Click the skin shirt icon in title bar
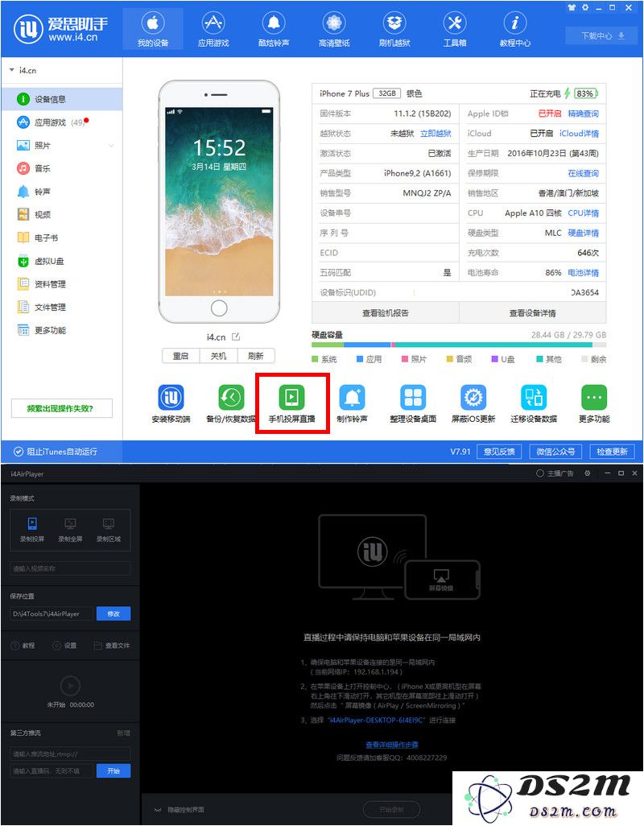 coord(572,7)
